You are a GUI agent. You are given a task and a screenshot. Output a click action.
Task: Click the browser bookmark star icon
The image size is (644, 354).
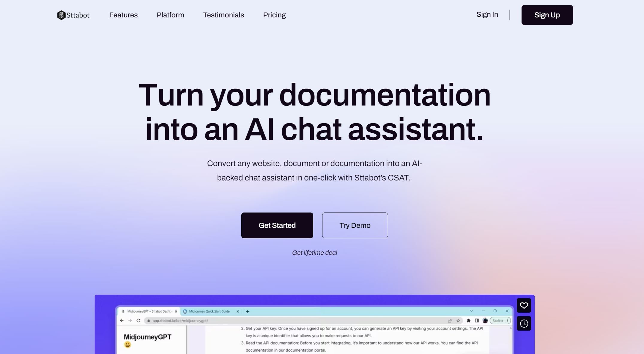point(458,320)
